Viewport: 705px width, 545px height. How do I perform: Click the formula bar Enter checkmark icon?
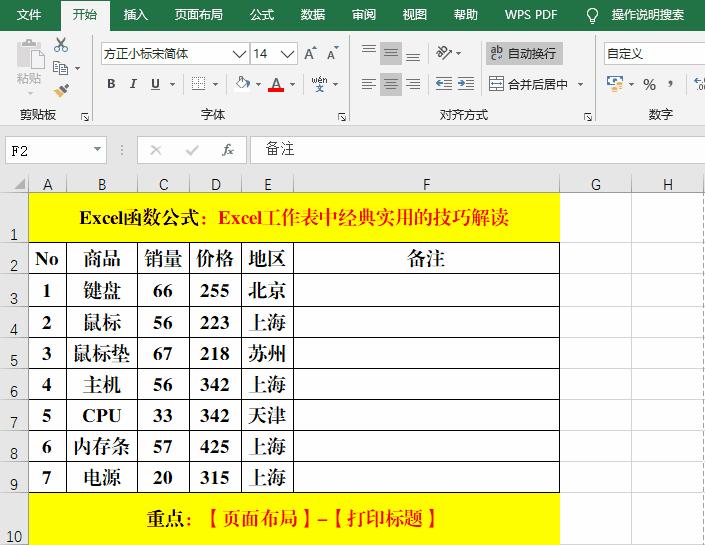coord(192,150)
